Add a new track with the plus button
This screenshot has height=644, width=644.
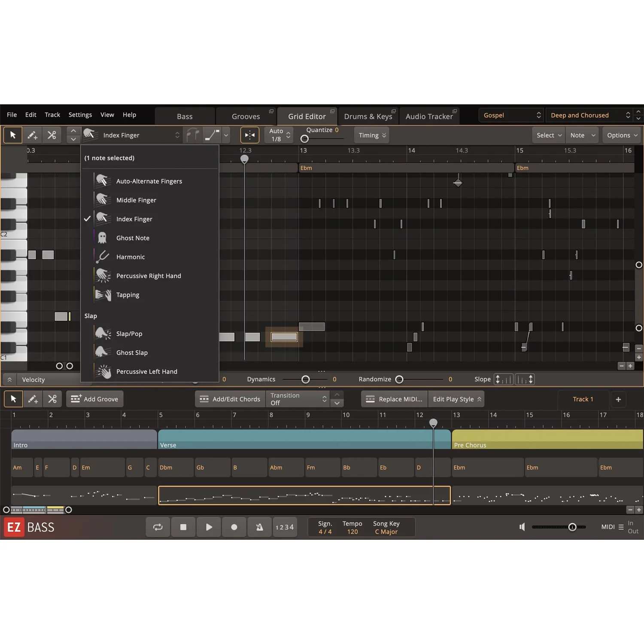[x=618, y=399]
